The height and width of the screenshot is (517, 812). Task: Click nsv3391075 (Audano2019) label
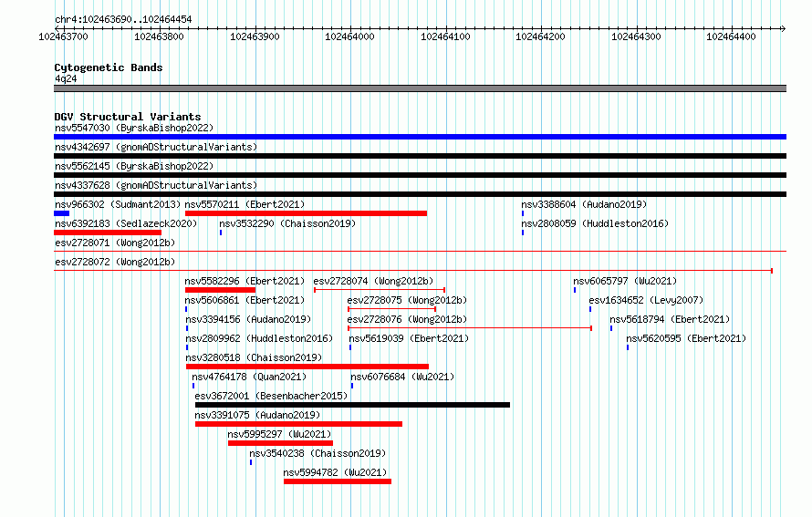point(257,415)
